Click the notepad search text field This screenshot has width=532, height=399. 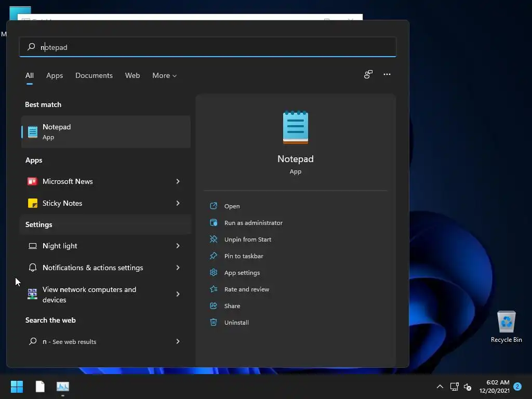(208, 47)
